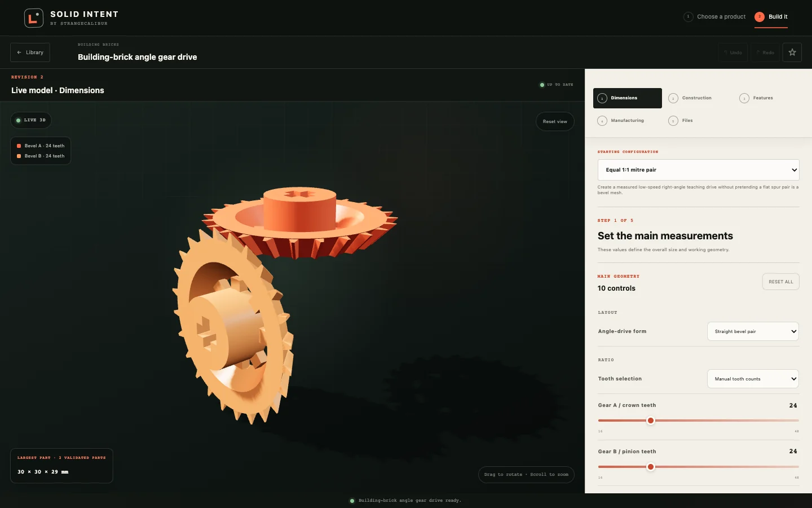The image size is (812, 508).
Task: Click the 'Building-brick angle gear drive ready.' status
Action: pyautogui.click(x=405, y=501)
